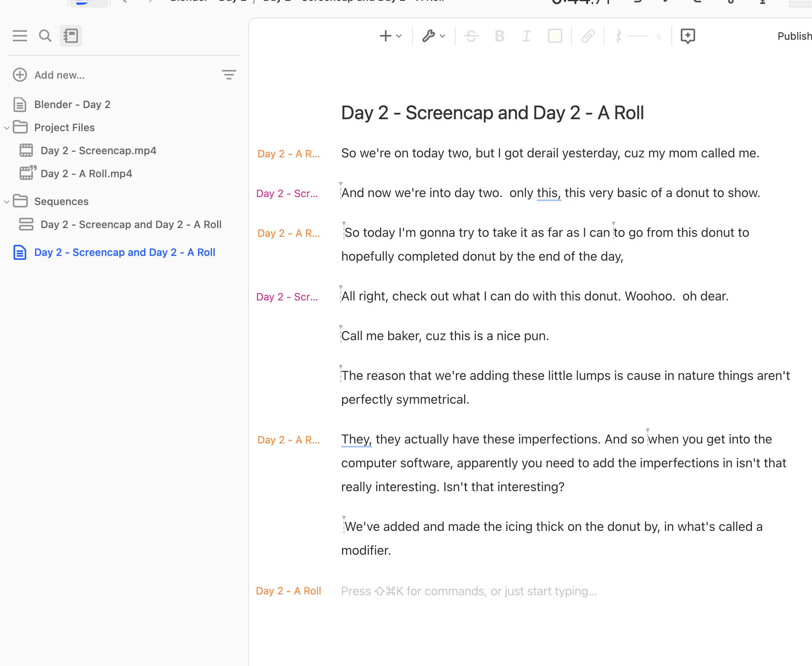Click the Day 2 - A Roll.mp4 transcribed-film icon
The image size is (812, 666).
click(x=27, y=172)
